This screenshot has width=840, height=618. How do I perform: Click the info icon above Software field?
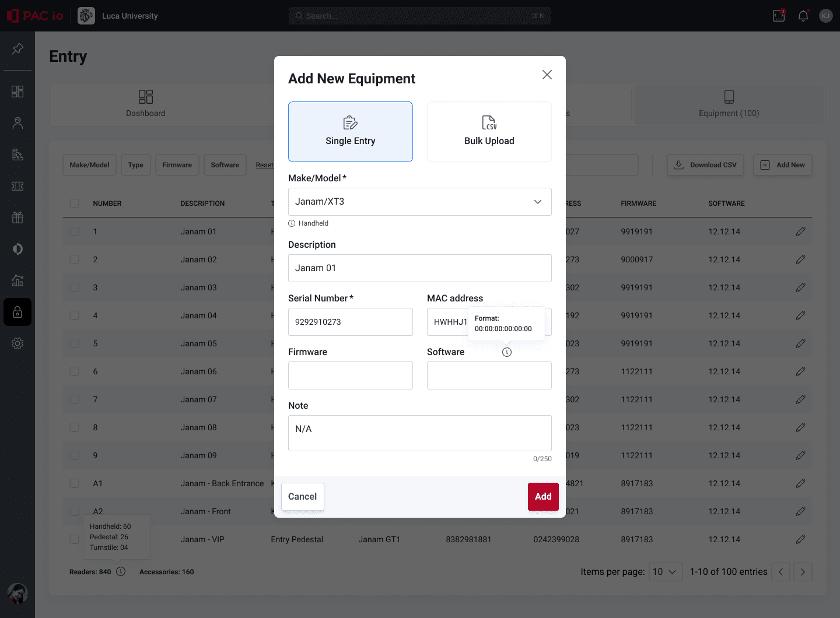[x=507, y=352]
